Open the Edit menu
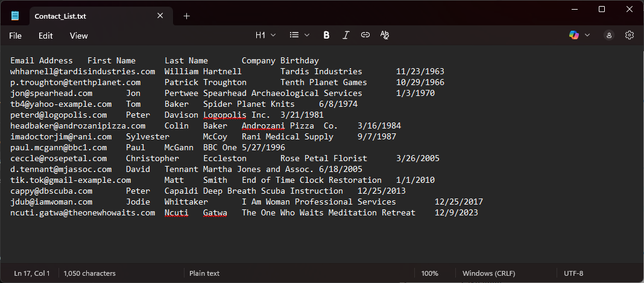The image size is (644, 283). coord(46,36)
